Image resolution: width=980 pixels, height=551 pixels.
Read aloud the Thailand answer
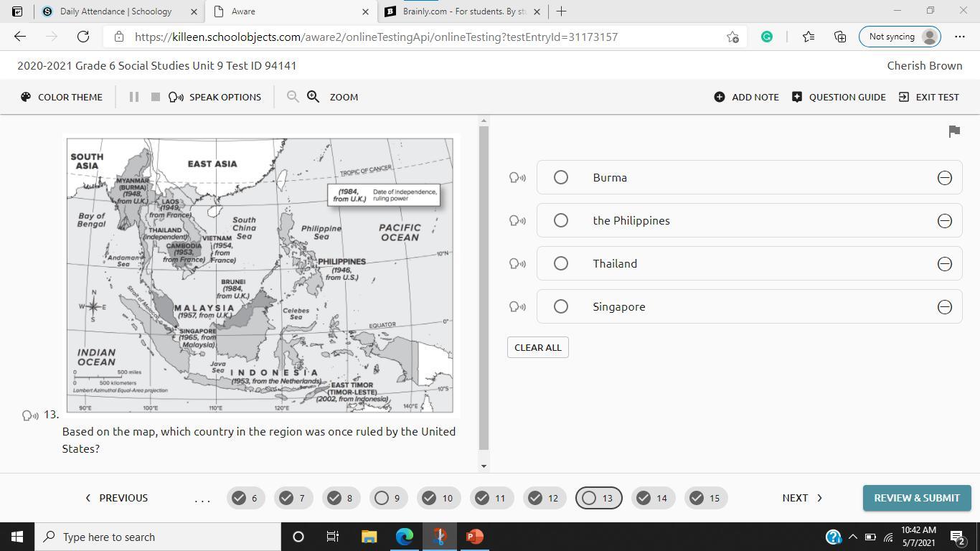517,264
